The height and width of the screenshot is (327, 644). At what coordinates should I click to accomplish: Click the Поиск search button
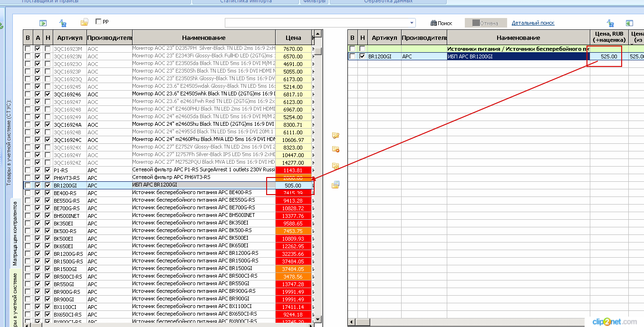tap(442, 23)
